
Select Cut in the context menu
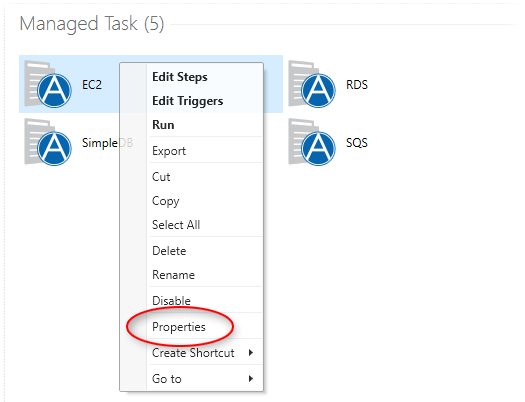(161, 177)
